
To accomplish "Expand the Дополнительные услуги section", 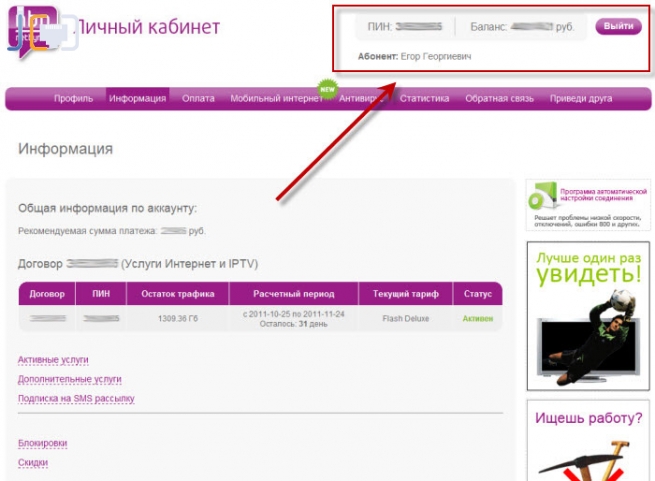I will (69, 379).
